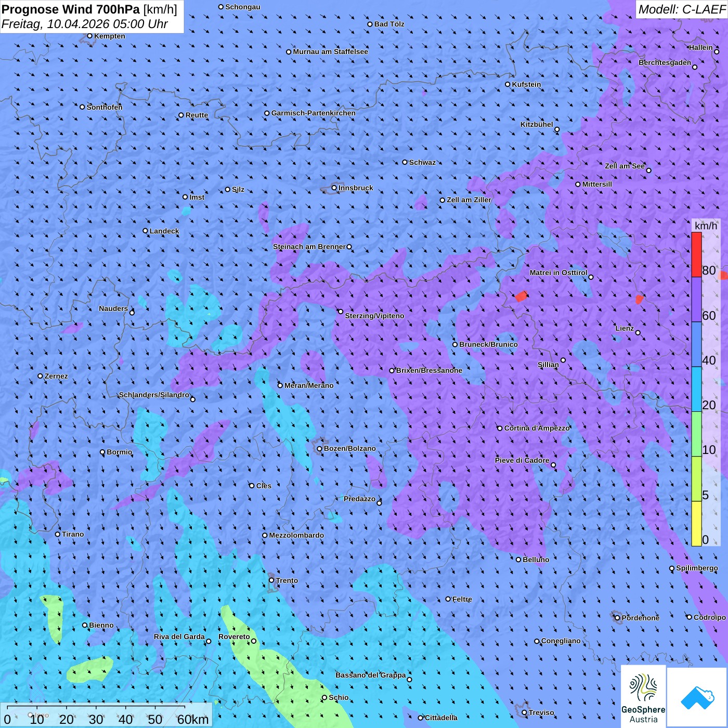Select the cyan 20–40 km/h legend swatch
The height and width of the screenshot is (728, 728).
696,389
